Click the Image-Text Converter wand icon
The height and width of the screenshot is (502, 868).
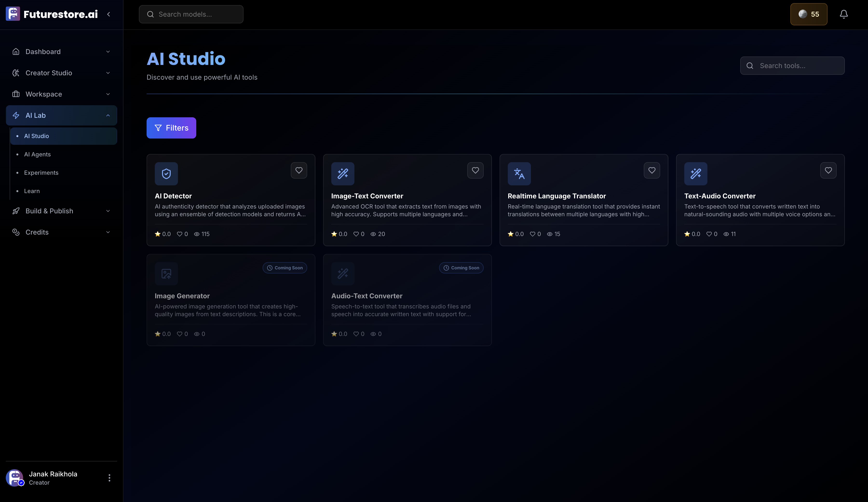[343, 174]
